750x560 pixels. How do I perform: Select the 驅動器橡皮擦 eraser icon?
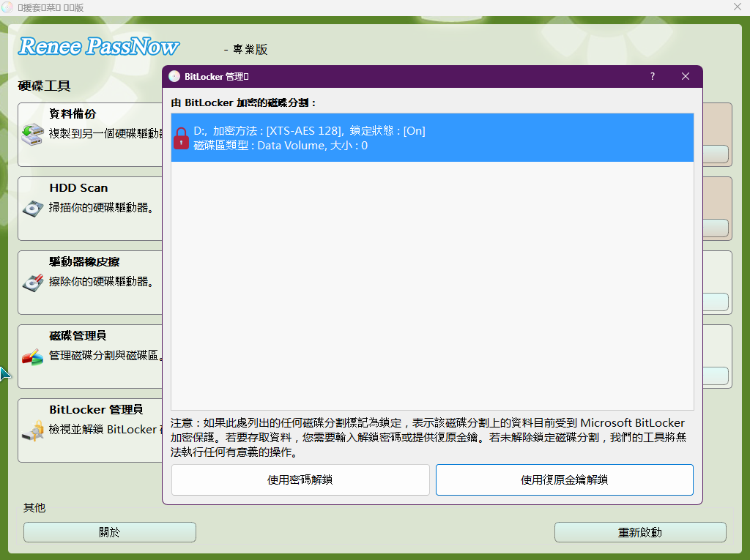32,283
